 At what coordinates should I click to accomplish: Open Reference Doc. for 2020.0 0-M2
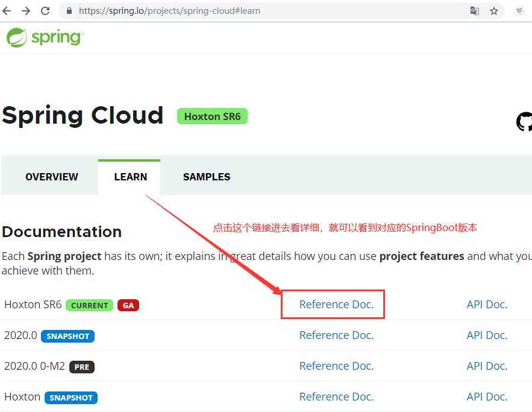336,366
